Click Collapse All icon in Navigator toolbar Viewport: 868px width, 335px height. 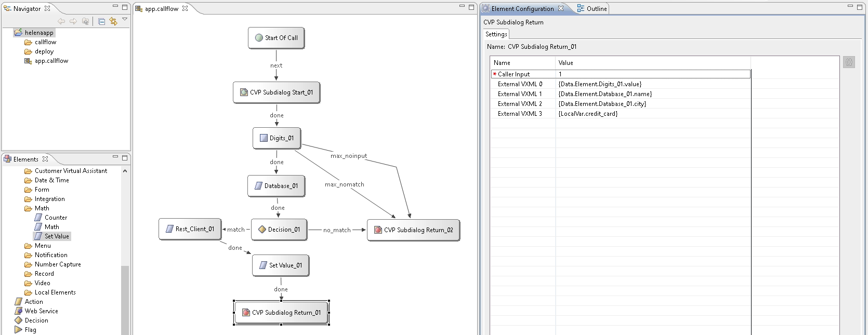pos(102,21)
